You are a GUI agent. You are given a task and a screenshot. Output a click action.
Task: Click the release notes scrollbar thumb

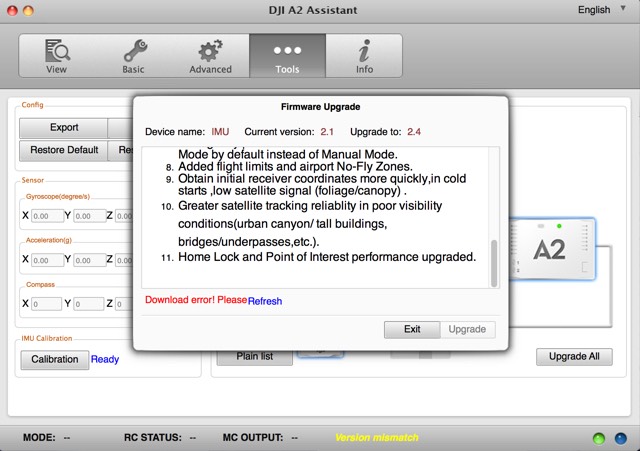tap(494, 263)
